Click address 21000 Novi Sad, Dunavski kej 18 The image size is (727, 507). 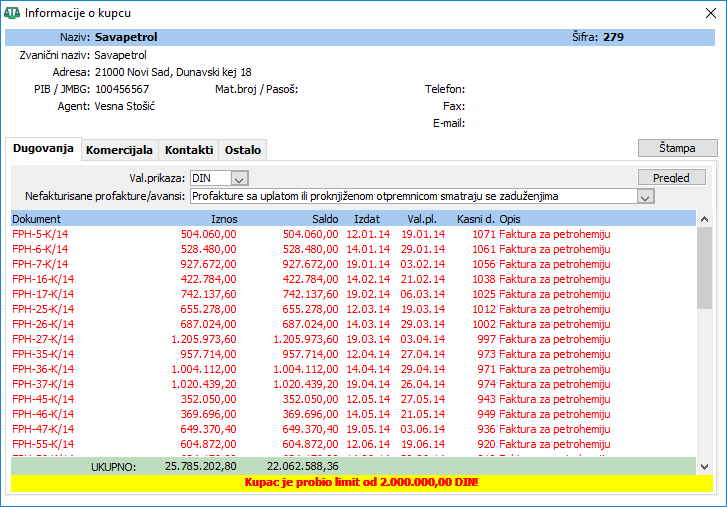point(173,72)
